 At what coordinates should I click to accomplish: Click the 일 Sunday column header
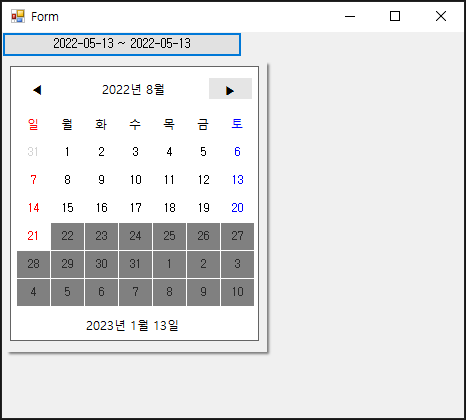click(33, 124)
